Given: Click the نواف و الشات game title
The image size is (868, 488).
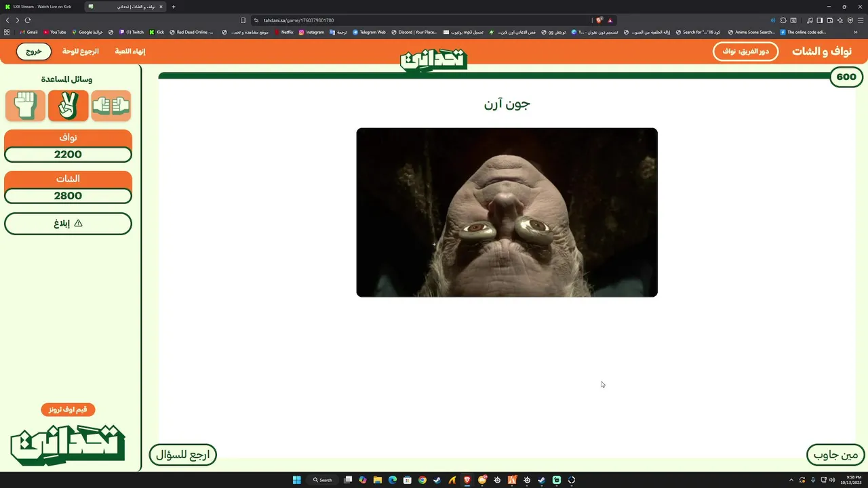Looking at the screenshot, I should [x=823, y=52].
